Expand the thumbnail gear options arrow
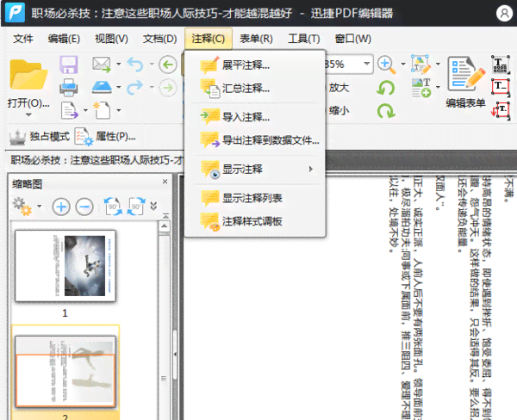This screenshot has height=420, width=517. (x=40, y=207)
